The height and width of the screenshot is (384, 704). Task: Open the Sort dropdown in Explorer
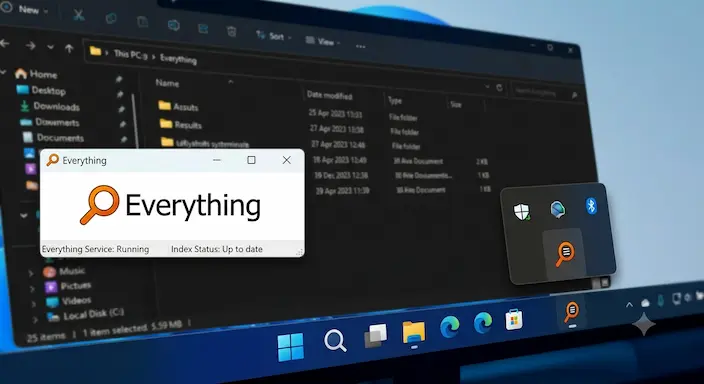click(x=273, y=36)
